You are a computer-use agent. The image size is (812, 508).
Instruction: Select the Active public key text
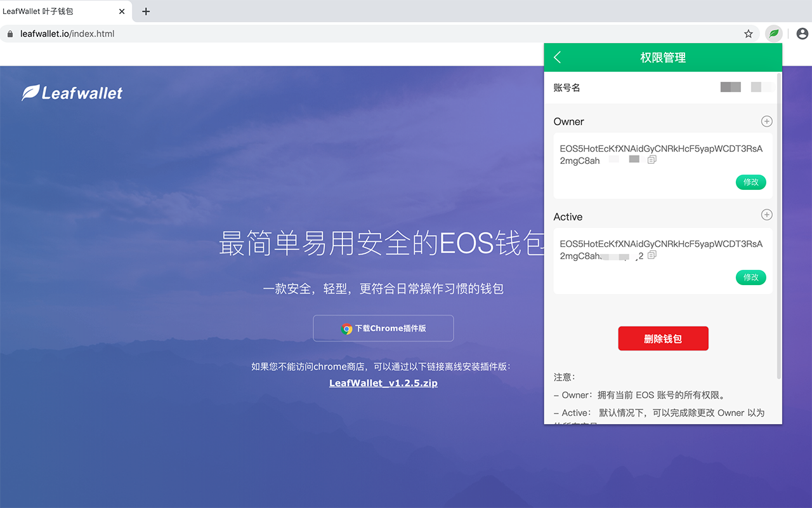pyautogui.click(x=661, y=250)
